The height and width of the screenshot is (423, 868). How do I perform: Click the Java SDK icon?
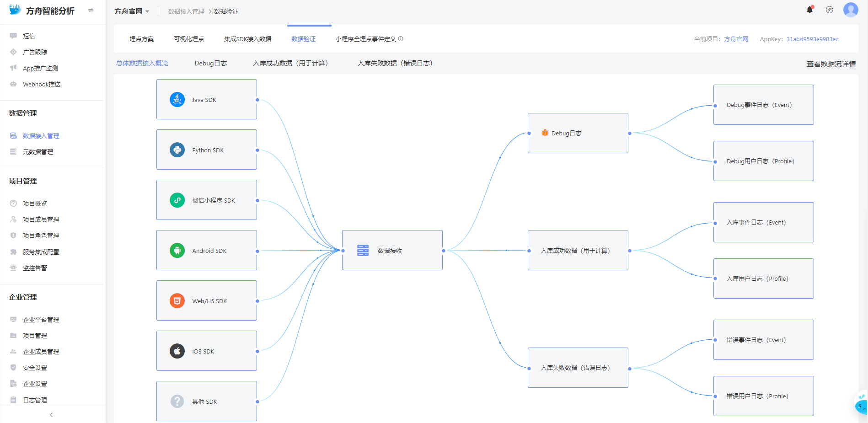point(177,100)
